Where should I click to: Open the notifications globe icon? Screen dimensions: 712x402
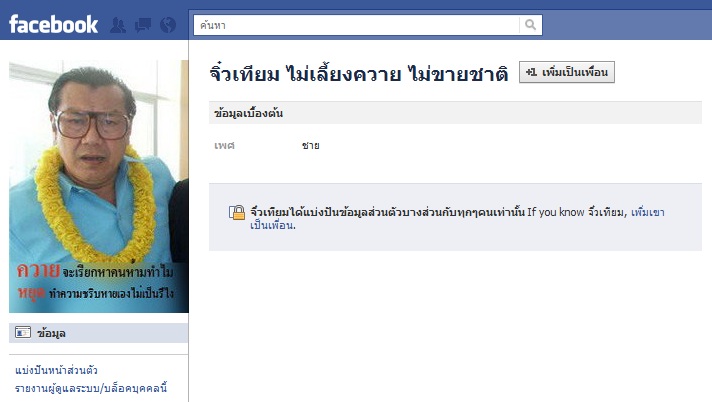coord(168,25)
